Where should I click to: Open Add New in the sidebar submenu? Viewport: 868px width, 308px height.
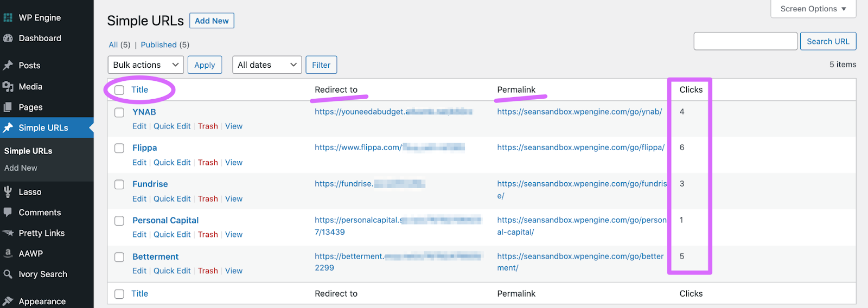[21, 168]
